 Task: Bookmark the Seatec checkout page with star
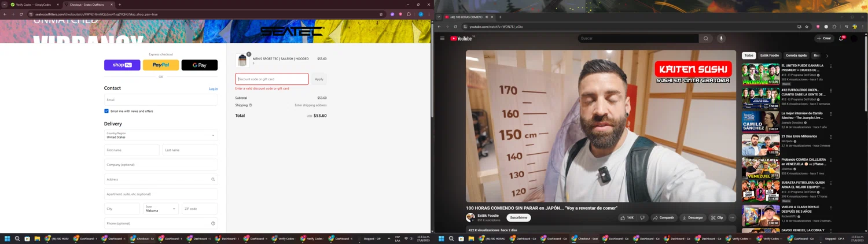point(381,14)
